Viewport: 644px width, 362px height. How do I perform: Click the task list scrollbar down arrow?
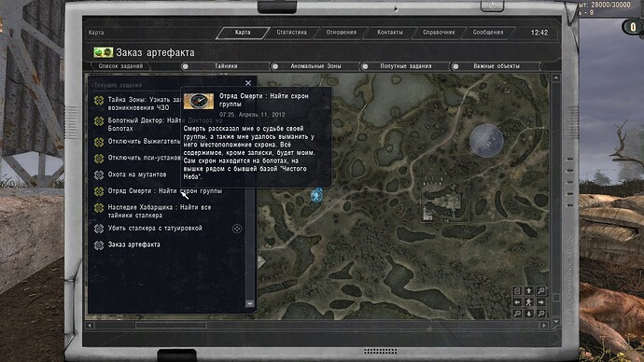(x=250, y=303)
